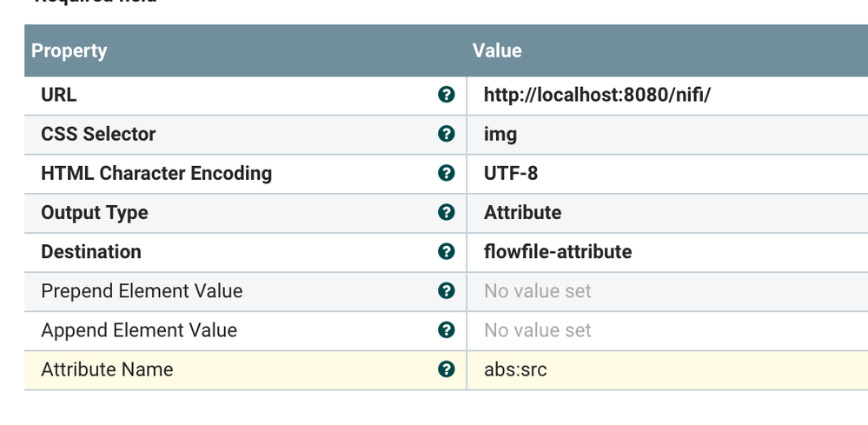Click help icon next to Append Element Value
This screenshot has width=868, height=425.
[447, 329]
